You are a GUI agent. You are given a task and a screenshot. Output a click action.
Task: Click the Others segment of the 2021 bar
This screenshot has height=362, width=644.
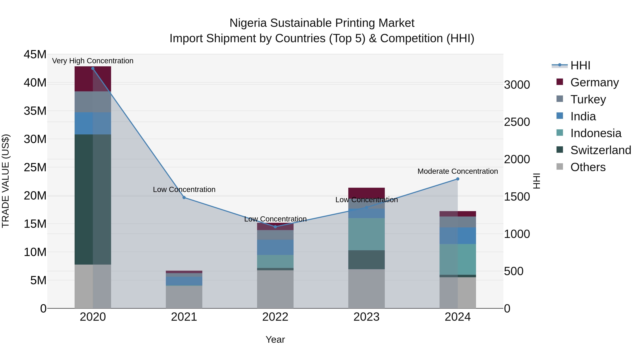click(x=184, y=297)
